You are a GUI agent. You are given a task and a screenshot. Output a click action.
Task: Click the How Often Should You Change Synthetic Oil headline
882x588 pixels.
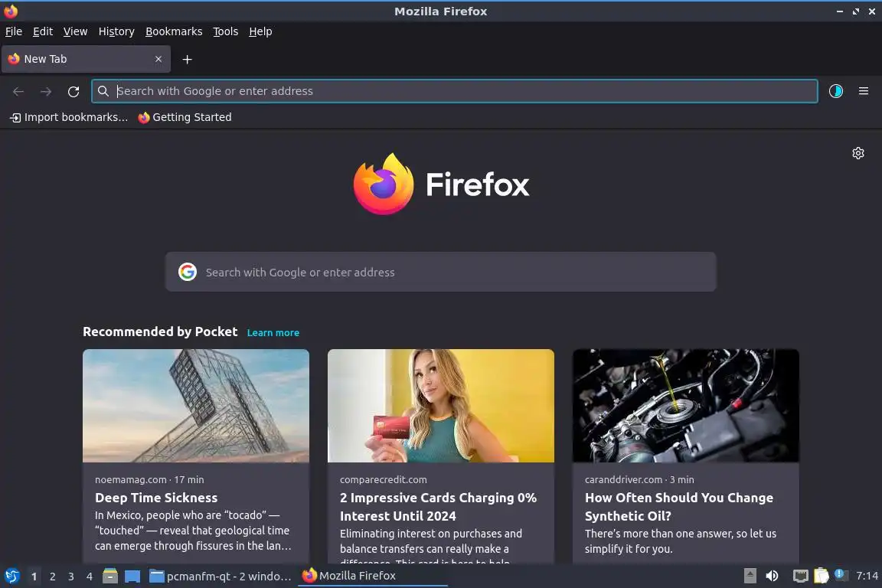679,507
